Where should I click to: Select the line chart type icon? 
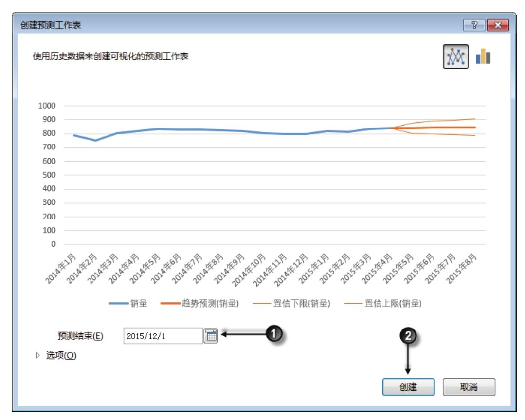pos(455,57)
